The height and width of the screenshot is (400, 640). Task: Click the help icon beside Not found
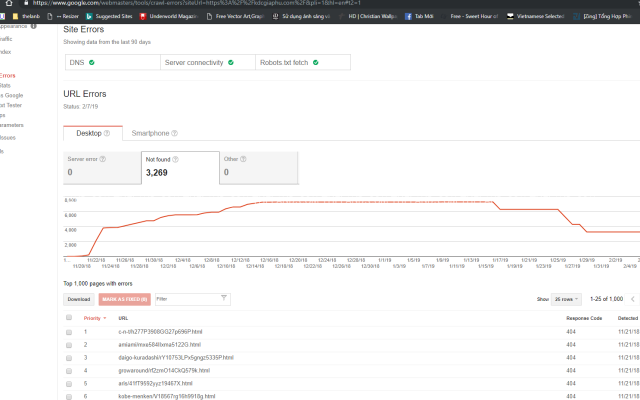click(x=175, y=160)
